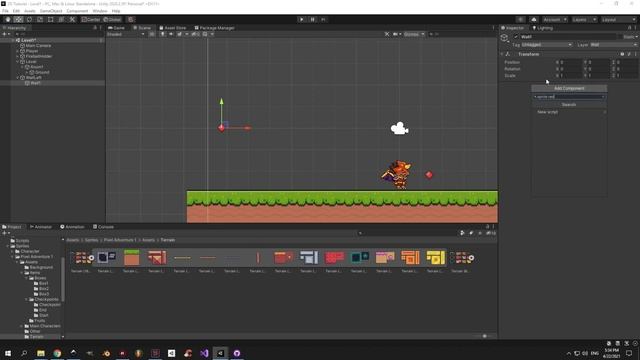
Task: Toggle pivot mode Center button
Action: click(91, 20)
